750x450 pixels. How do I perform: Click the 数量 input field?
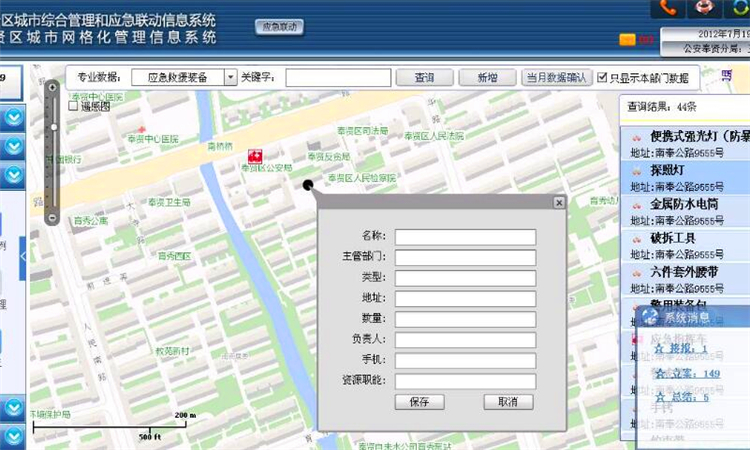[x=465, y=319]
